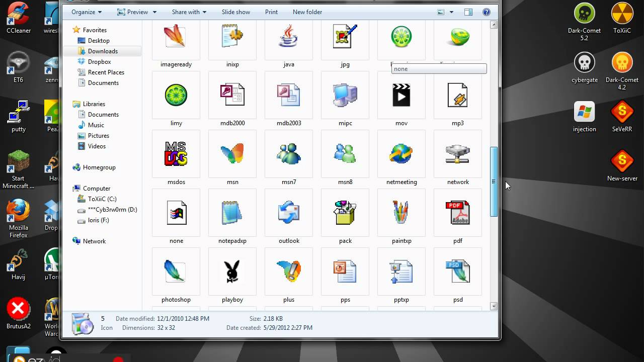Select the mp3 icon file
Screen dimensions: 644x362
(x=457, y=96)
